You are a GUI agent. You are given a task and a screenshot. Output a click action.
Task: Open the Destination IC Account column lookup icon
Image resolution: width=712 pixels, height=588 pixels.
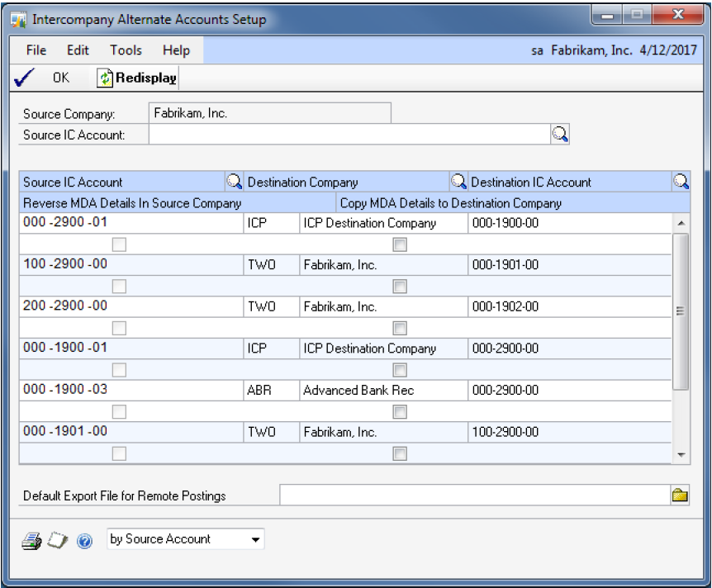click(x=681, y=182)
